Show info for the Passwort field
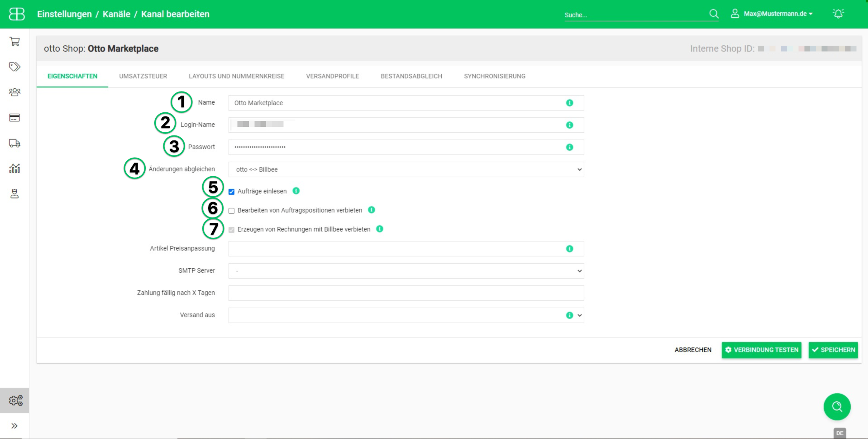Screen dimensions: 868x439 click(570, 147)
